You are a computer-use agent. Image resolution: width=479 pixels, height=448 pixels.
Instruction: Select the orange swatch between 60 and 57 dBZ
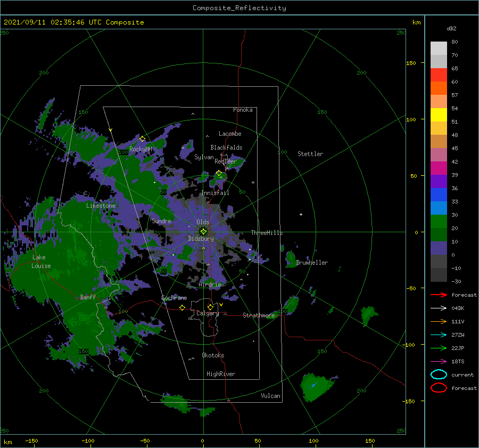click(x=439, y=88)
